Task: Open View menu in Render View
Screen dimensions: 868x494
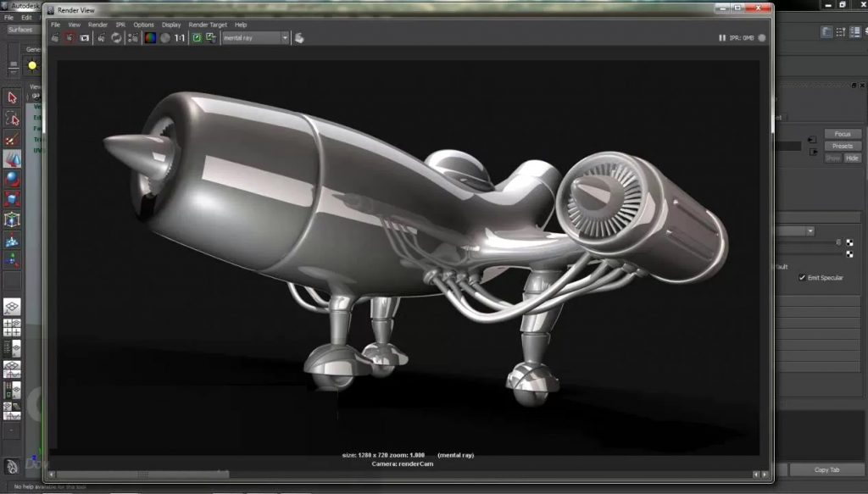Action: 75,25
